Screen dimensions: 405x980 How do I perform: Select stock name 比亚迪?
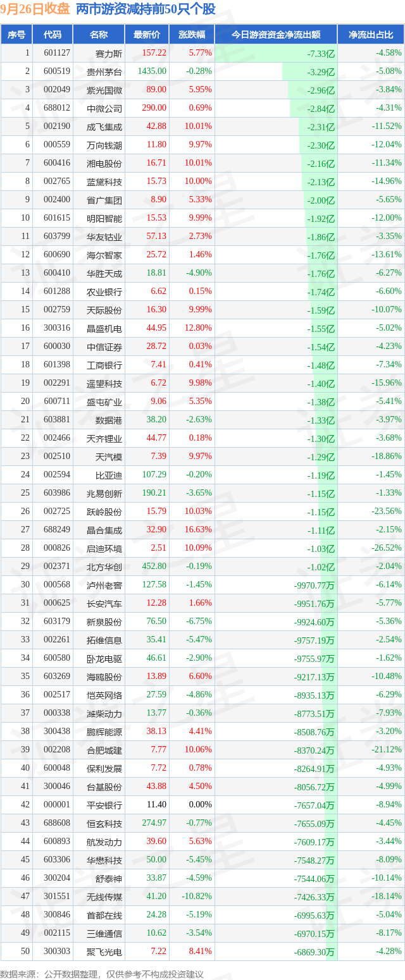coord(109,475)
